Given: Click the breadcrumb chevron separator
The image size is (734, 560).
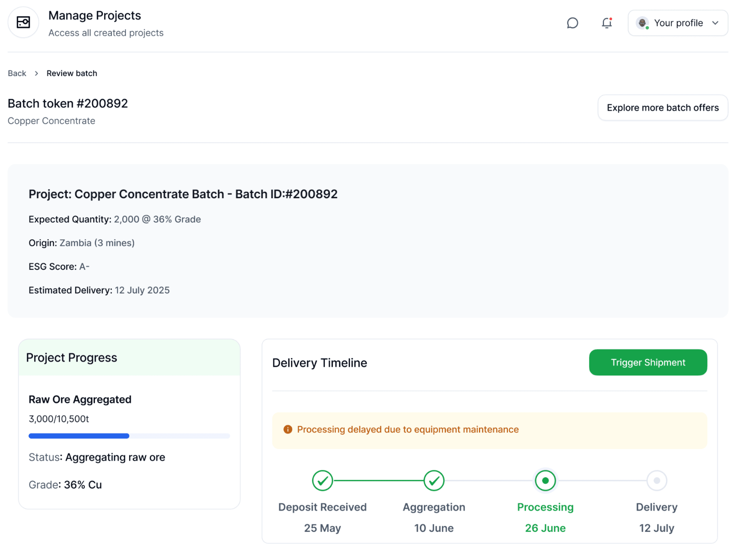Looking at the screenshot, I should (36, 73).
